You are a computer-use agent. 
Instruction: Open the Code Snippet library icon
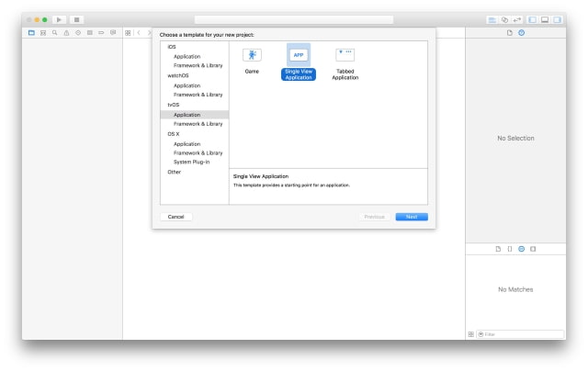click(510, 249)
